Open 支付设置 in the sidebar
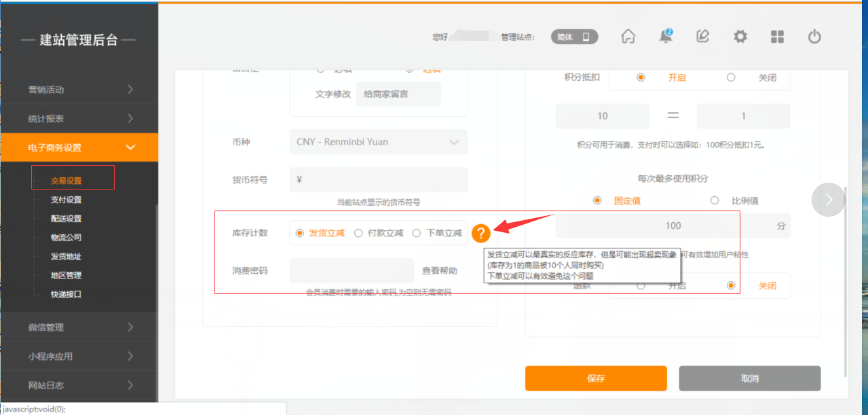The image size is (868, 415). point(66,200)
